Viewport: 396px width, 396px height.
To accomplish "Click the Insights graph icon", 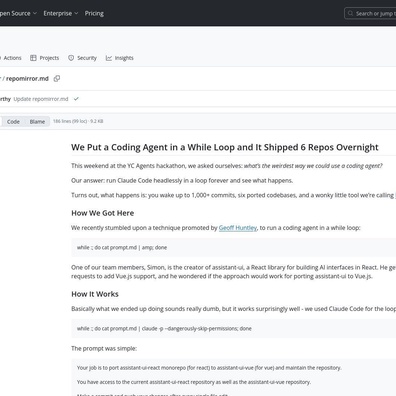I will [x=109, y=58].
